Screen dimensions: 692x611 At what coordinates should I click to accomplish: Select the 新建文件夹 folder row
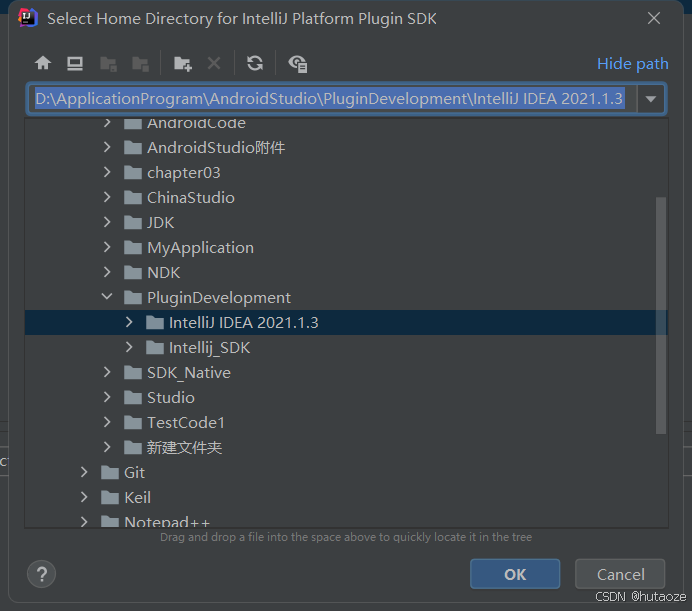pyautogui.click(x=346, y=448)
